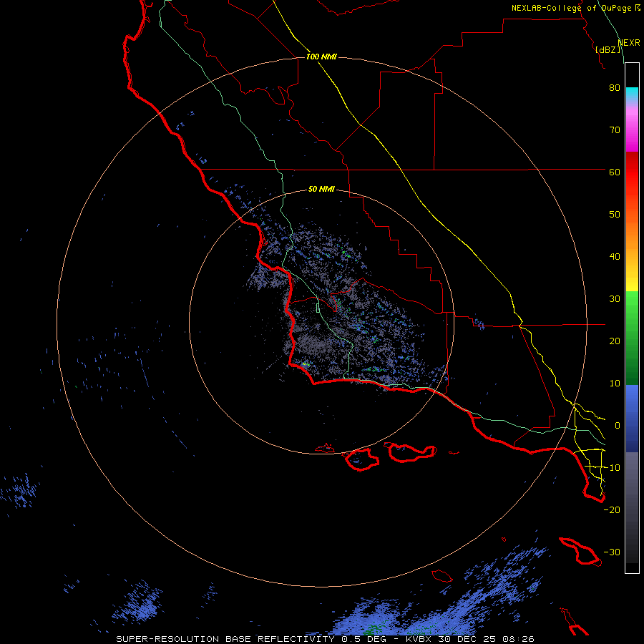The height and width of the screenshot is (644, 644).
Task: Click the 10 value on the dBZ scale
Action: (615, 384)
